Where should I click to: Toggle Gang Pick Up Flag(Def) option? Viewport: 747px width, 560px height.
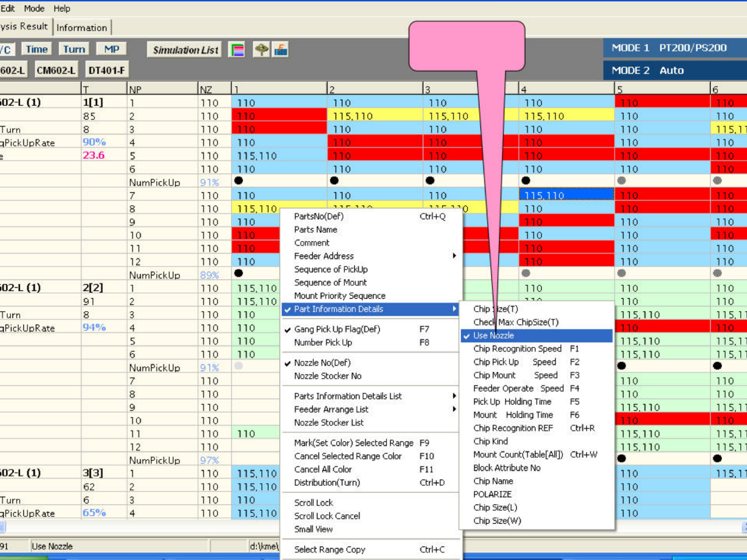pos(337,329)
